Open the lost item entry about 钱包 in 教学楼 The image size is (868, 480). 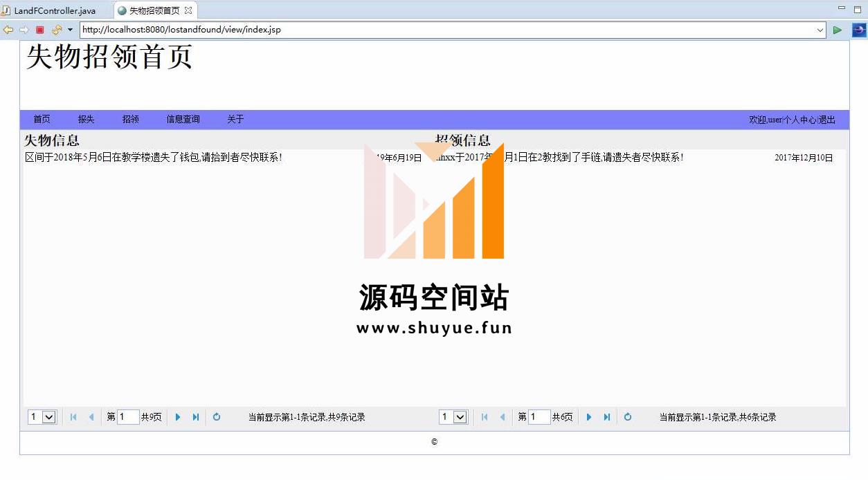[x=154, y=157]
